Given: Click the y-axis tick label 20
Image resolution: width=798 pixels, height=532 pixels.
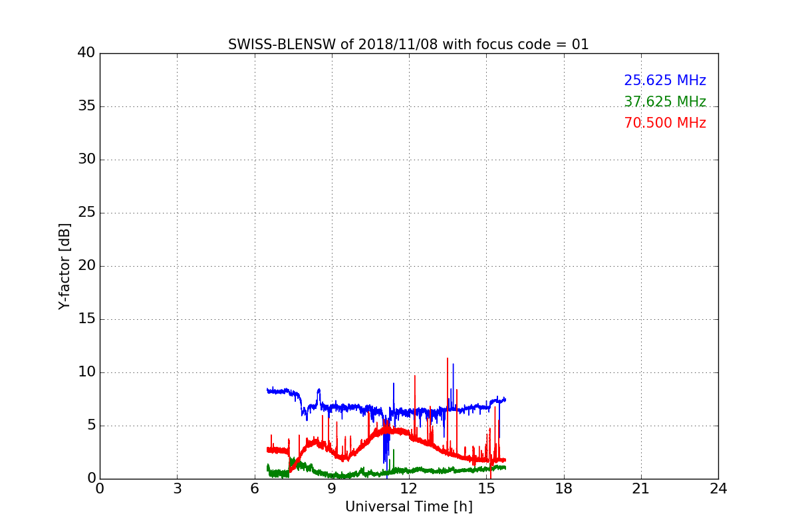Looking at the screenshot, I should pyautogui.click(x=86, y=266).
